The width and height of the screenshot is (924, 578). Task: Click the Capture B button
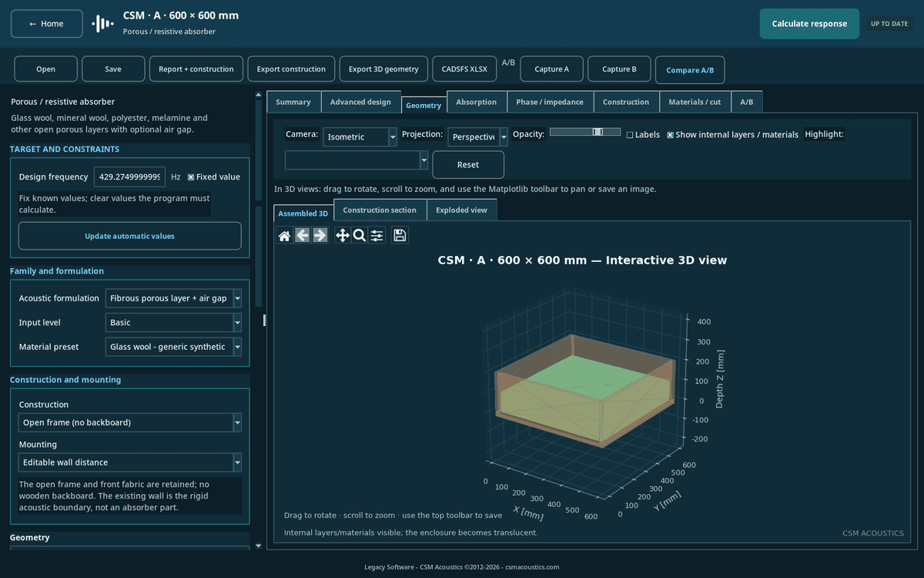coord(619,69)
